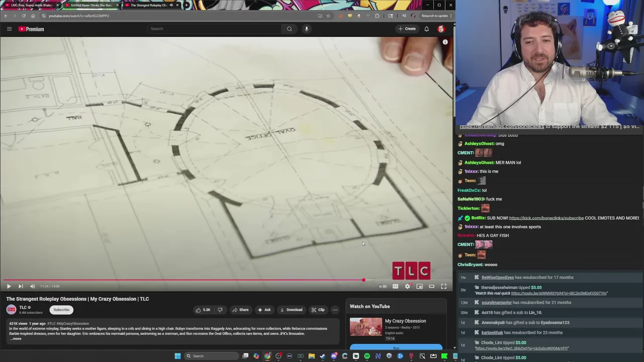The width and height of the screenshot is (644, 362).
Task: Open Discord from the taskbar
Action: [334, 356]
